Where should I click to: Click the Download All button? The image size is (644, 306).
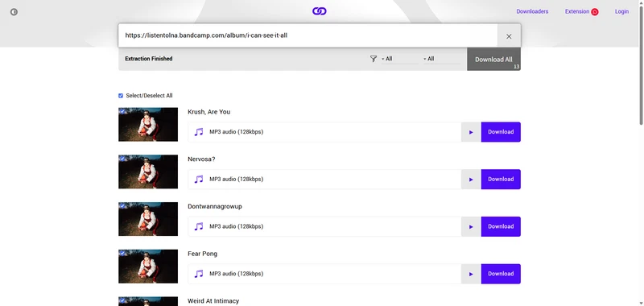[493, 59]
